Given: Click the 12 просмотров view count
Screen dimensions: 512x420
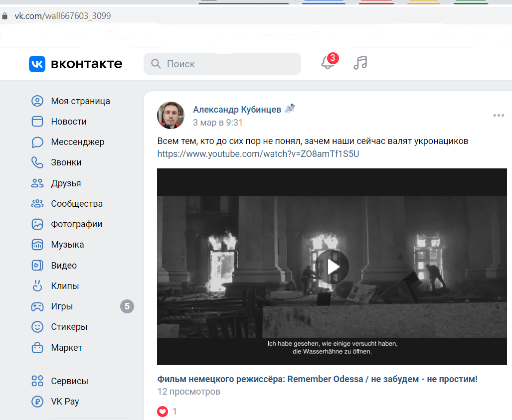Looking at the screenshot, I should click(189, 392).
